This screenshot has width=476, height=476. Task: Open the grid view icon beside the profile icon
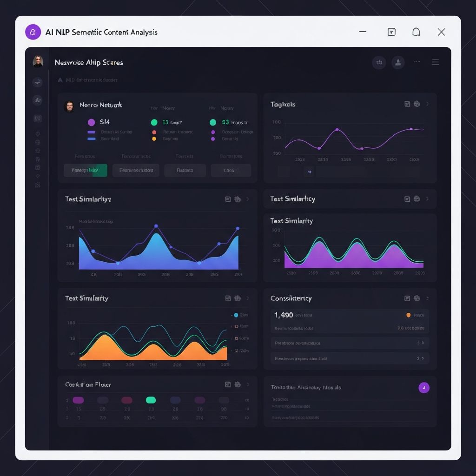[379, 62]
